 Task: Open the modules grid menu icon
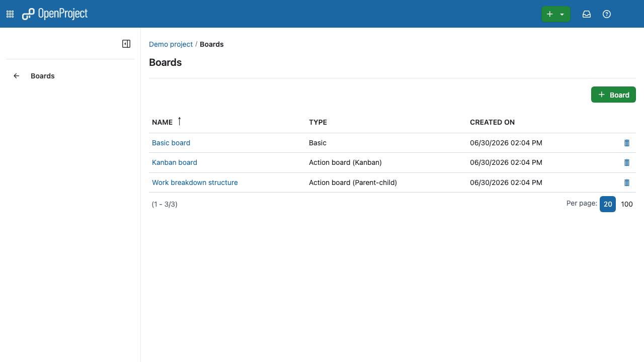[10, 14]
